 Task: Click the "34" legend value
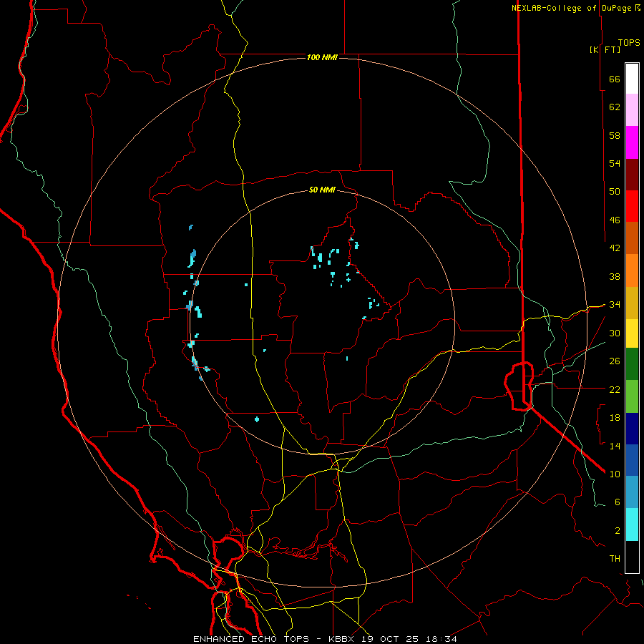pos(615,305)
